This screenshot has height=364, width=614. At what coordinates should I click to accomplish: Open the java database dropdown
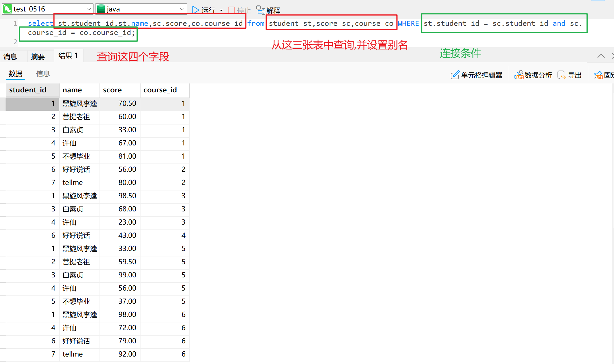(x=182, y=9)
